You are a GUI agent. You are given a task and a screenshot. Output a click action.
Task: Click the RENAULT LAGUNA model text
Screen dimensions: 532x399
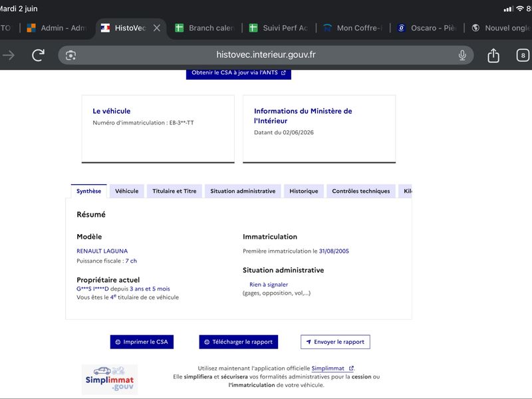pyautogui.click(x=102, y=251)
